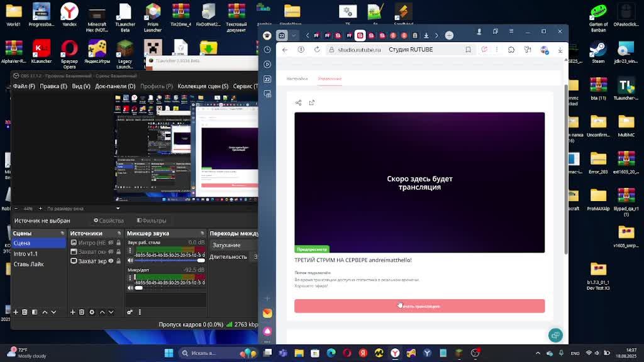
Task: Switch to Настройки tab in RUTUBE Studio
Action: tap(297, 79)
